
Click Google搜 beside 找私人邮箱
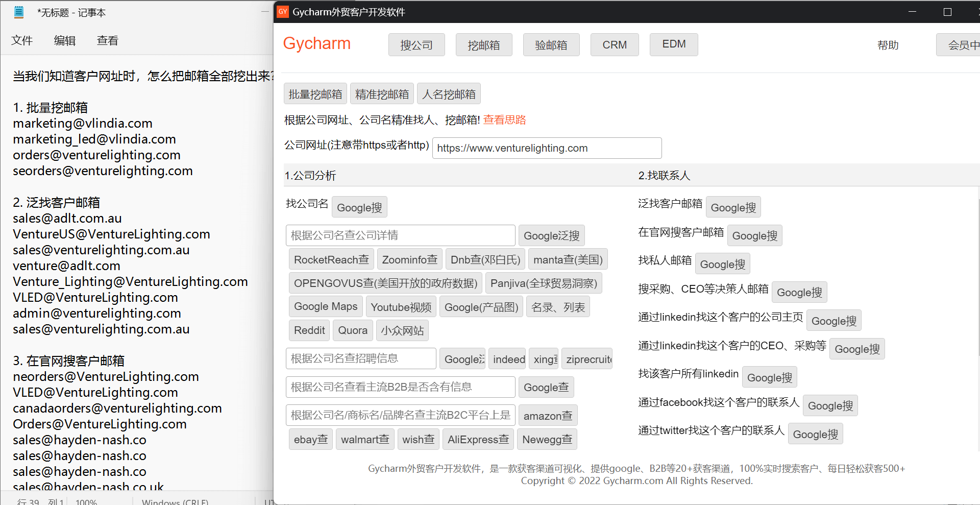click(723, 264)
